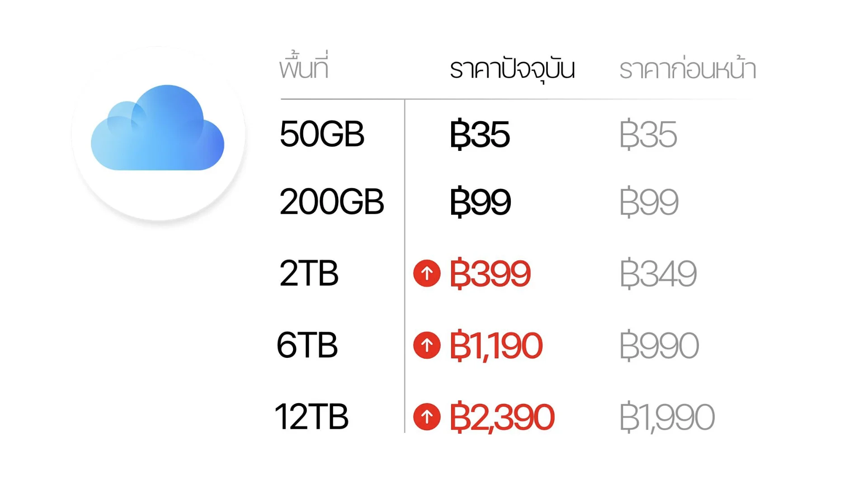Viewport: 868px width, 488px height.
Task: Click the gray previous price ฿349
Action: pos(658,273)
